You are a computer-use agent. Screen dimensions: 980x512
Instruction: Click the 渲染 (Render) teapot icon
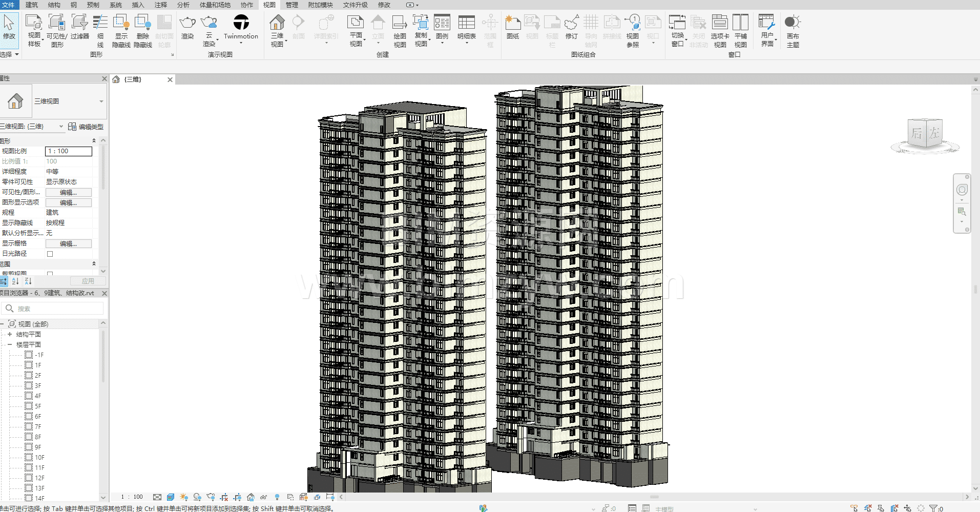(x=187, y=23)
